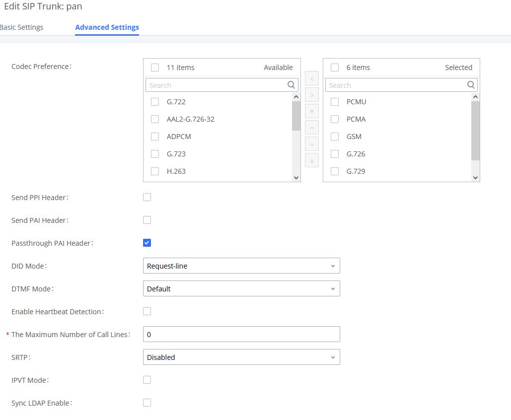Click the move-left codec transfer arrow

coord(311,78)
